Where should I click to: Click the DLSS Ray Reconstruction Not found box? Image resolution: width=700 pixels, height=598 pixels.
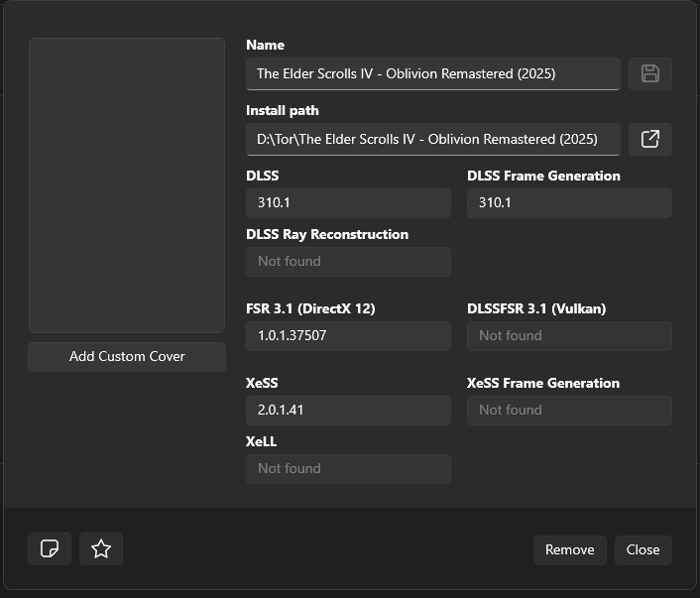(348, 262)
